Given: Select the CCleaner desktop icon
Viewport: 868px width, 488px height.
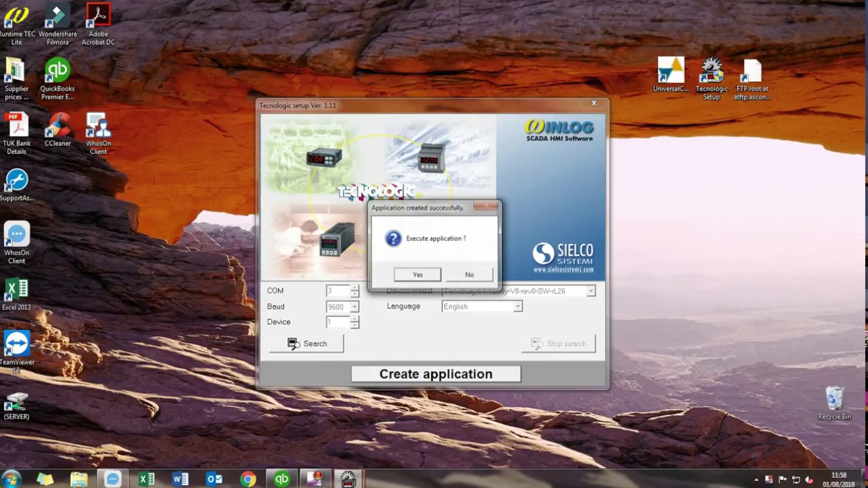Looking at the screenshot, I should click(x=58, y=130).
